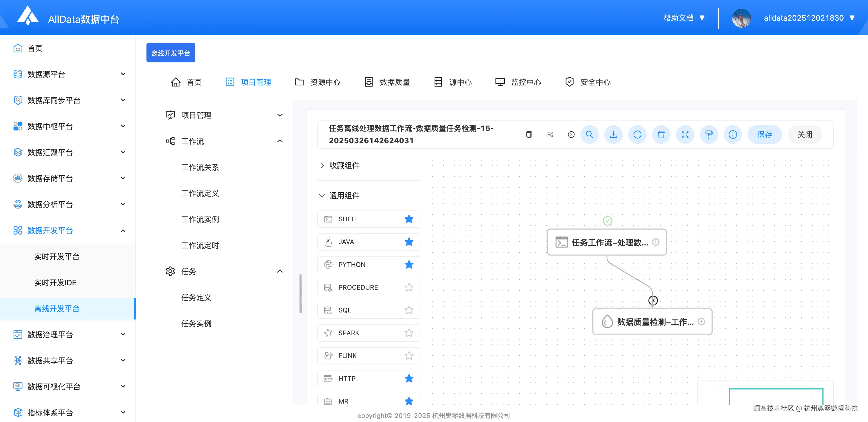The image size is (868, 422).
Task: Open the 工作流定义 menu item
Action: point(200,193)
